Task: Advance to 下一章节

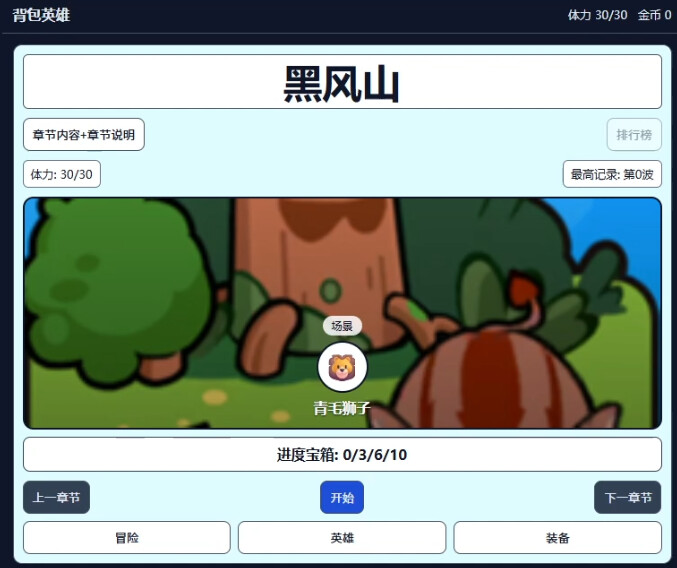Action: (627, 497)
